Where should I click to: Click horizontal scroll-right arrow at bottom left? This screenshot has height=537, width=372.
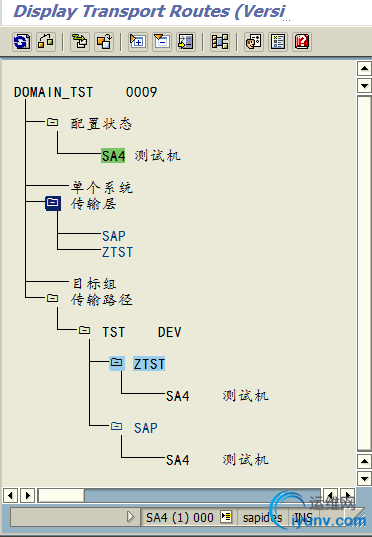[27, 495]
